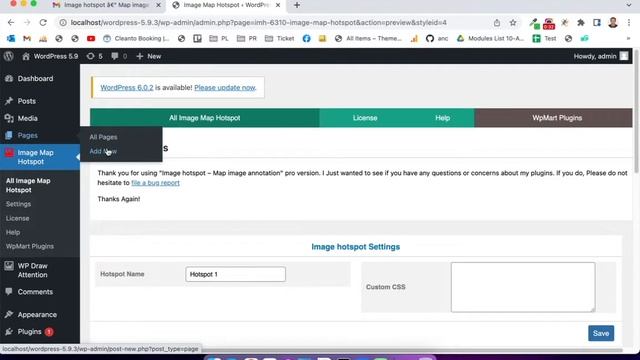Open the Howdy, admin account menu
Screen dimensions: 640x360
601,56
